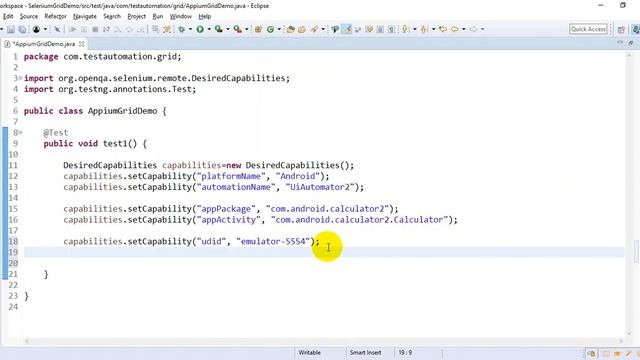Open the Run dropdown arrow

[209, 29]
